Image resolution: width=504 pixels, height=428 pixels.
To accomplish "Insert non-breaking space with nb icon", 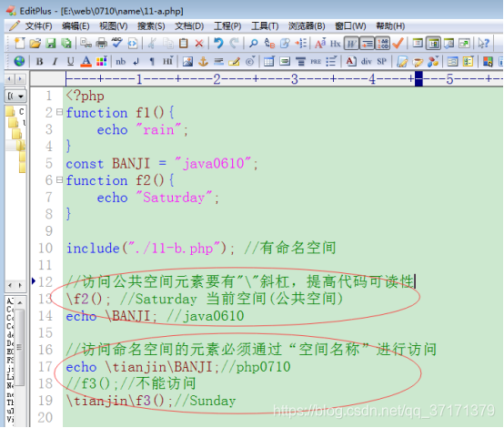I will (121, 61).
